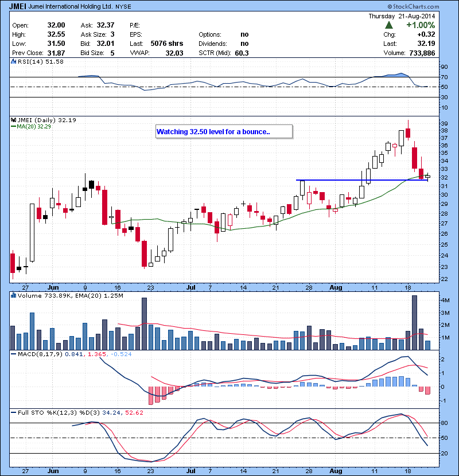Click the tallest June volume bar
The height and width of the screenshot is (476, 459).
point(144,323)
